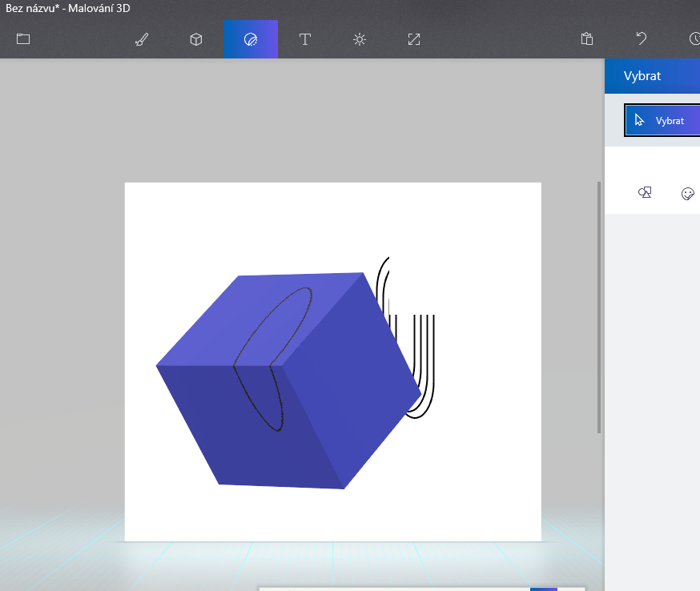Switch to the shapes sticker category
Screen dimensions: 700x591
[645, 193]
